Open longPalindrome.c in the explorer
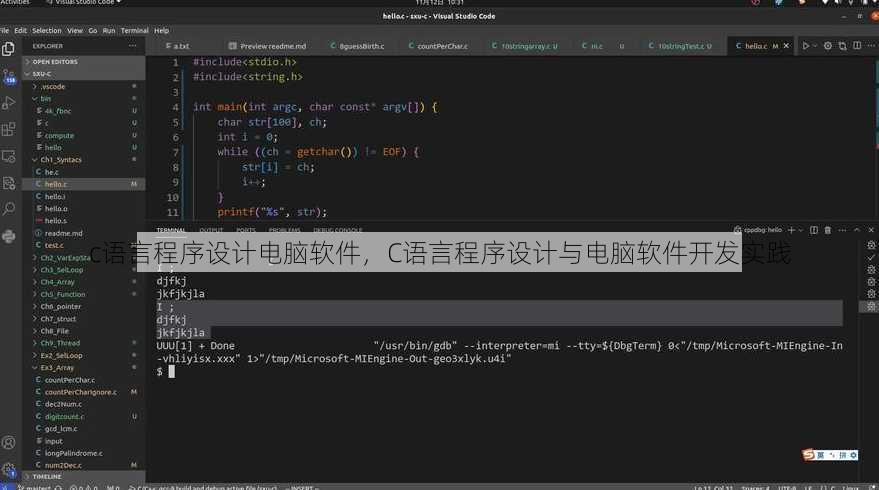Image resolution: width=879 pixels, height=490 pixels. click(84, 453)
